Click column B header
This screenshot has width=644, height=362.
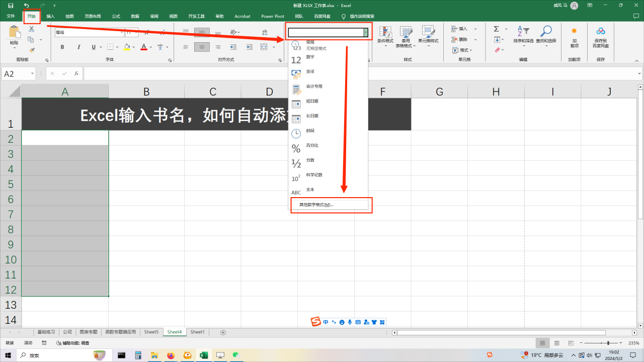pos(146,92)
